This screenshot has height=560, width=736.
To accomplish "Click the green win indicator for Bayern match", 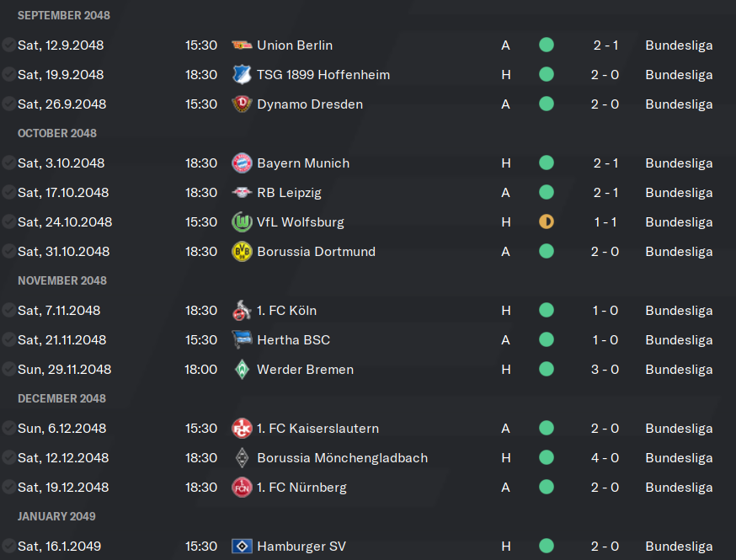I will coord(547,163).
